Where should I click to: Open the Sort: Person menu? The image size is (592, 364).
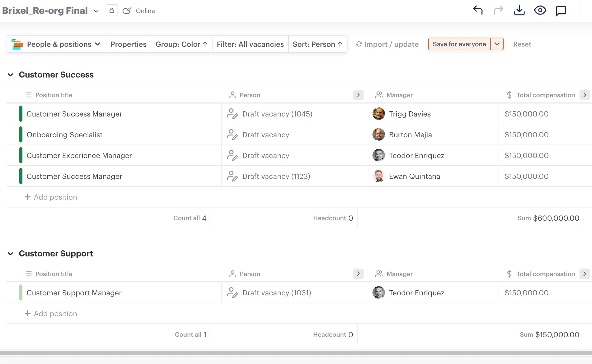pos(318,44)
